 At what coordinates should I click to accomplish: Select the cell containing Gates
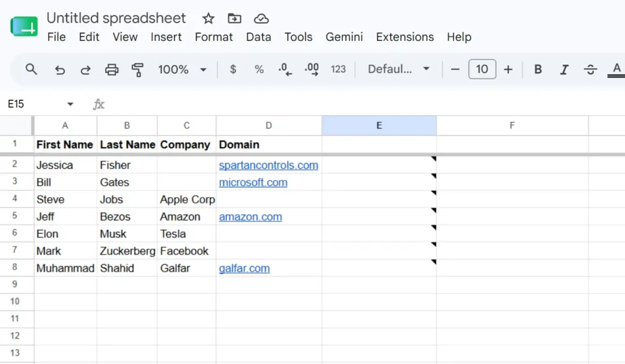127,182
